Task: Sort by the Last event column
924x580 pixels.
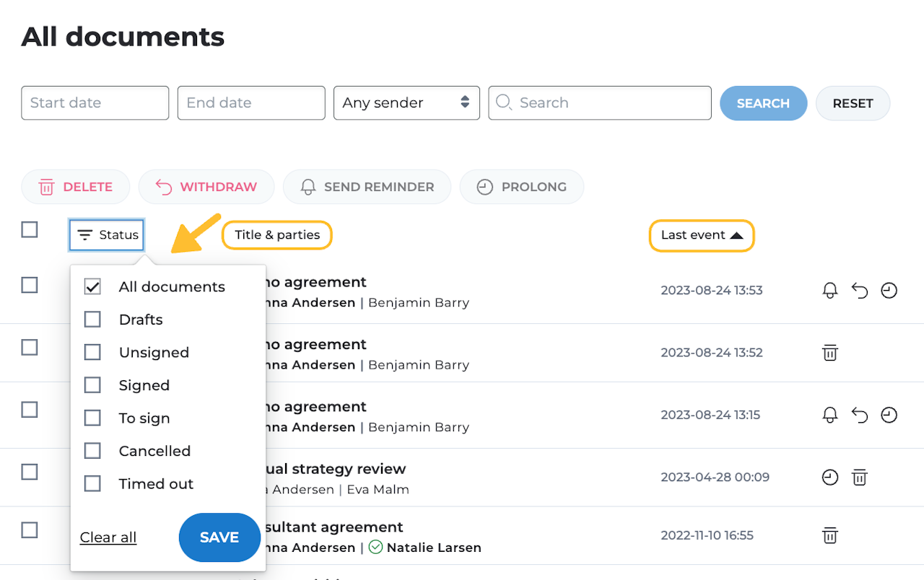Action: (702, 235)
